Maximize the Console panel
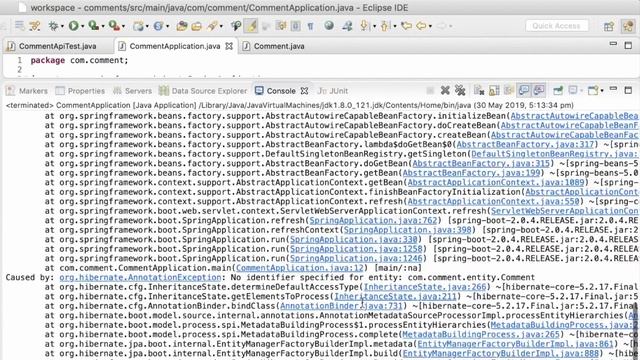The height and width of the screenshot is (360, 640). point(628,90)
